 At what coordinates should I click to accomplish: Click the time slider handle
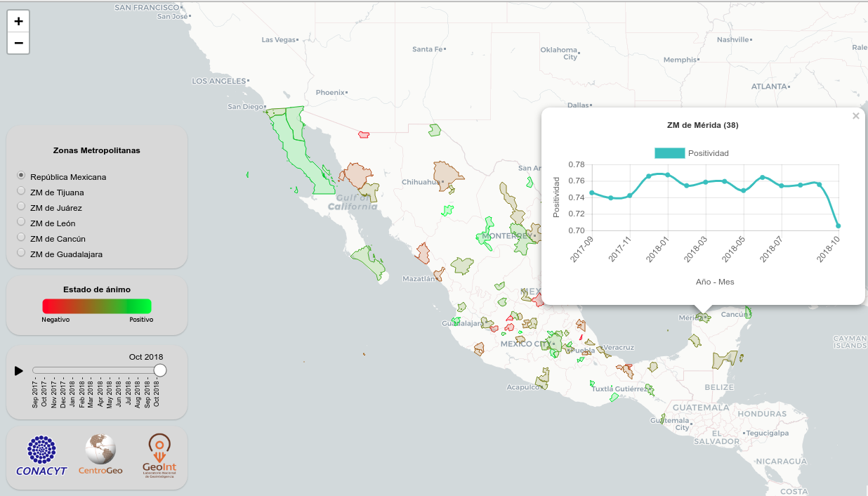tap(160, 370)
